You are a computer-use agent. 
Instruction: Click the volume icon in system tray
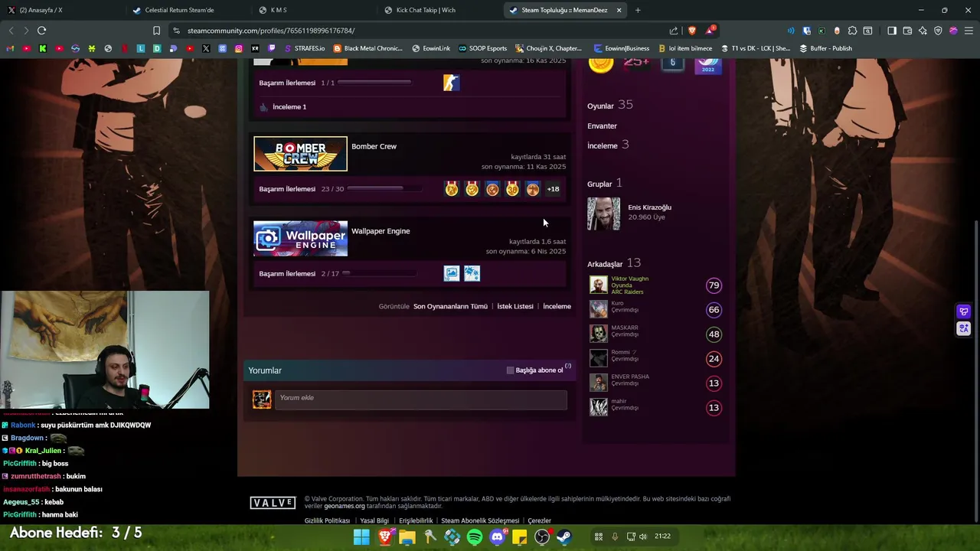pyautogui.click(x=643, y=536)
